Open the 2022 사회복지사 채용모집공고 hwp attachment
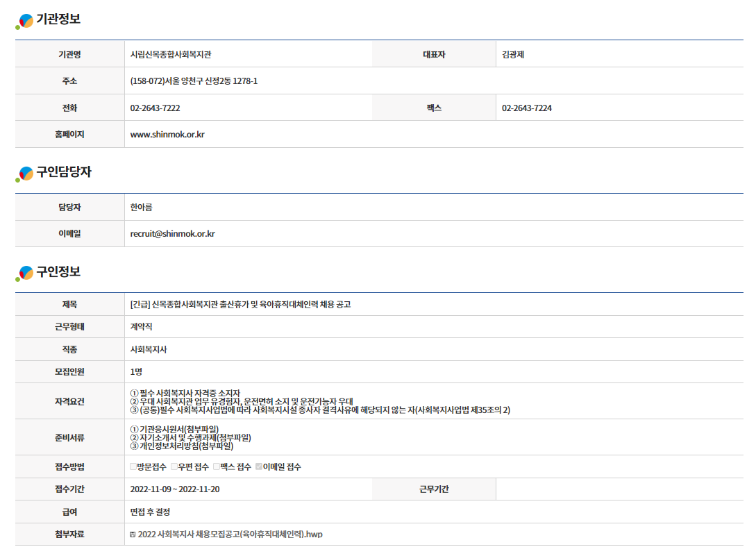This screenshot has width=756, height=547. [230, 535]
